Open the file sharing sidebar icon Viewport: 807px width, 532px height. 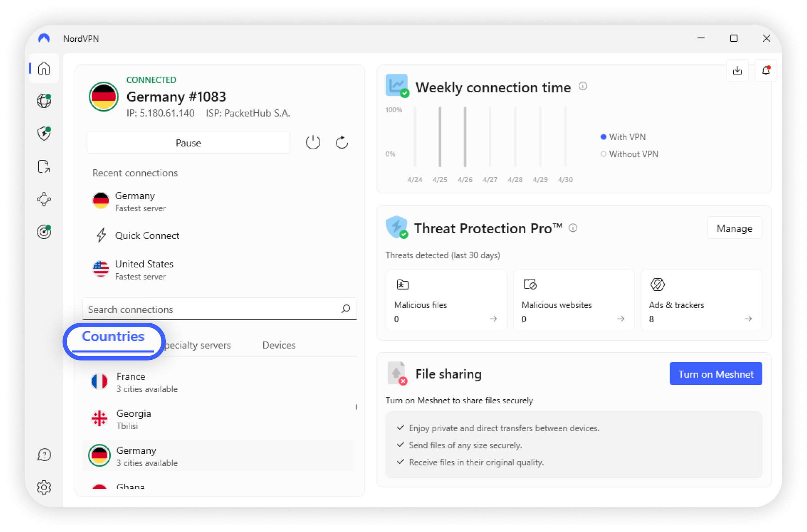44,166
